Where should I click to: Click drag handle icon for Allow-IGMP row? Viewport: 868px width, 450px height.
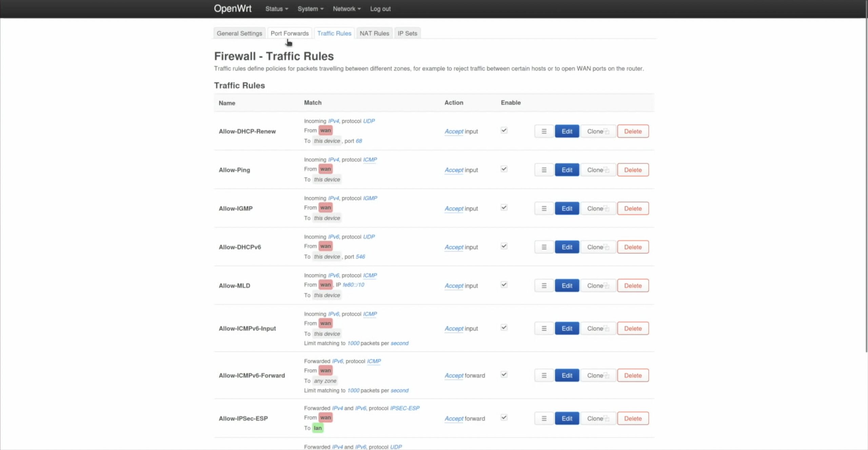544,208
